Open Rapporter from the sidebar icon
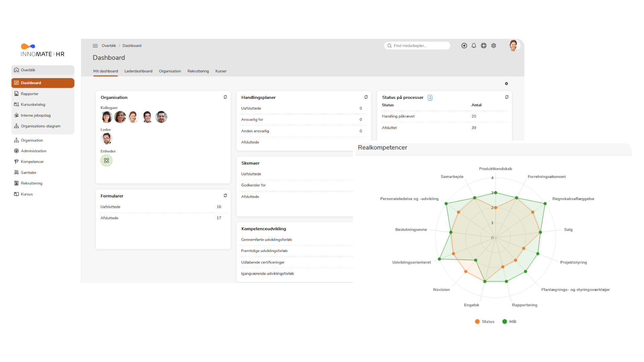 tap(16, 94)
